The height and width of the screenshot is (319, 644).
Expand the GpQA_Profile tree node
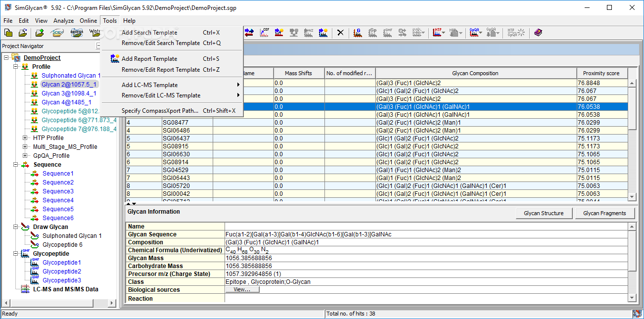pos(25,156)
